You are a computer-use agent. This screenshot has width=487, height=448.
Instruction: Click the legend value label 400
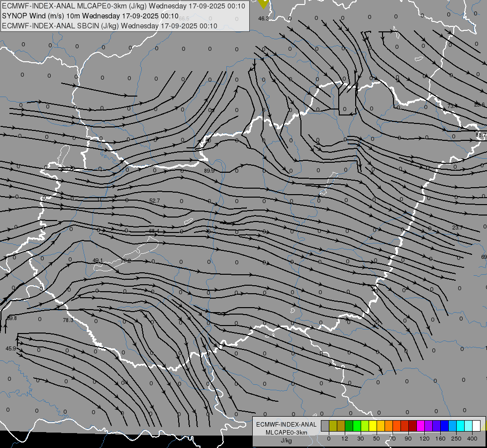pos(472,439)
